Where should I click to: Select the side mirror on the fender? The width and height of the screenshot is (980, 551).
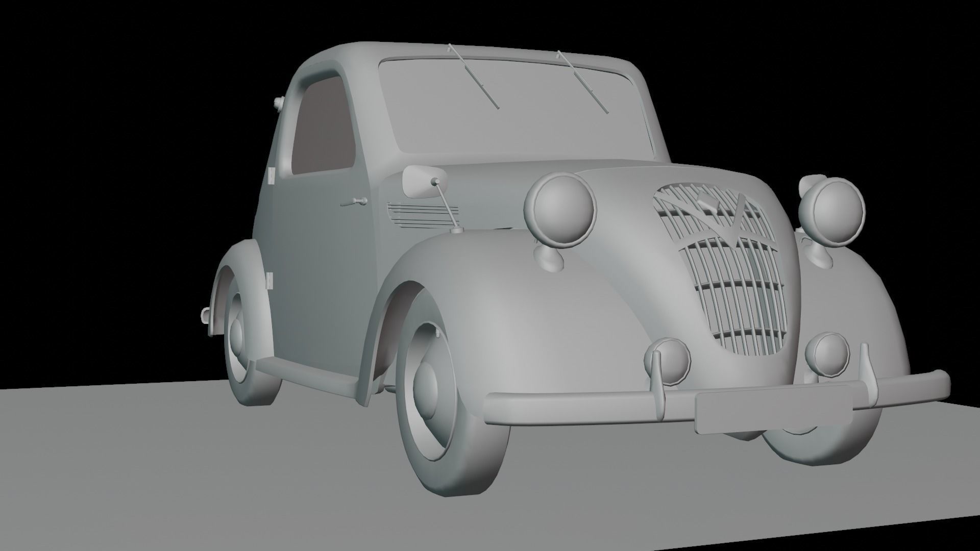click(425, 181)
